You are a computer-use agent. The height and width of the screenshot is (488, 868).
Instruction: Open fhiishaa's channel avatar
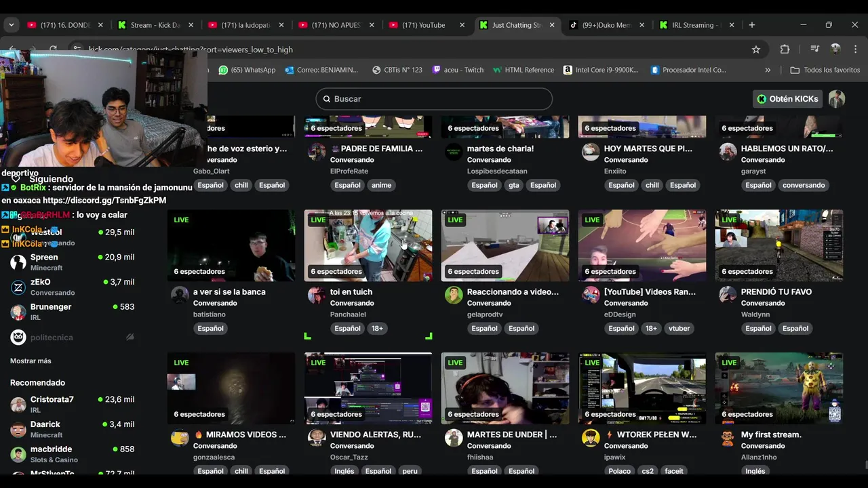[x=454, y=438]
